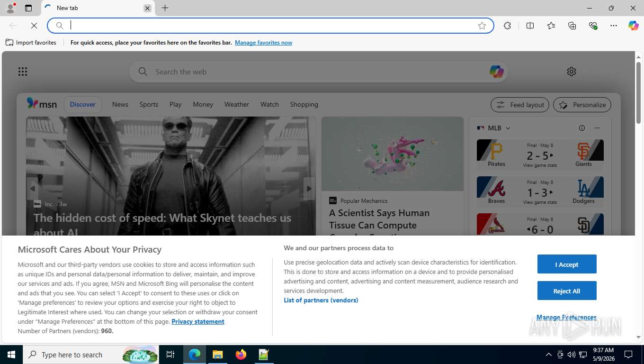View game stats for Pirates vs Giants
The width and height of the screenshot is (644, 364).
(x=540, y=165)
